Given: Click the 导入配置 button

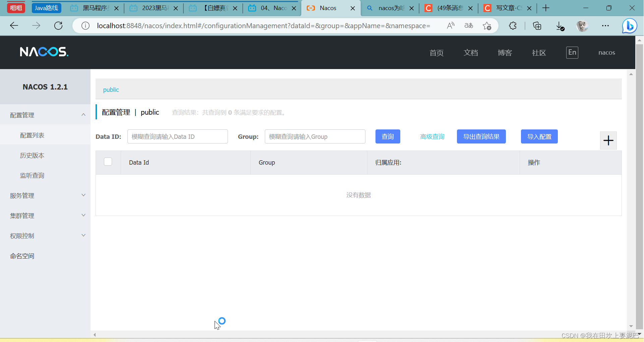Looking at the screenshot, I should (539, 136).
